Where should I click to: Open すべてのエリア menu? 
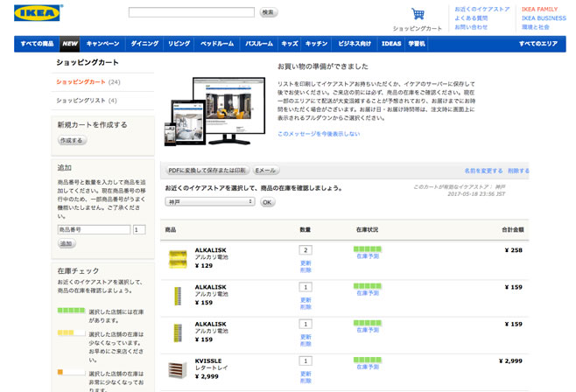tap(538, 44)
